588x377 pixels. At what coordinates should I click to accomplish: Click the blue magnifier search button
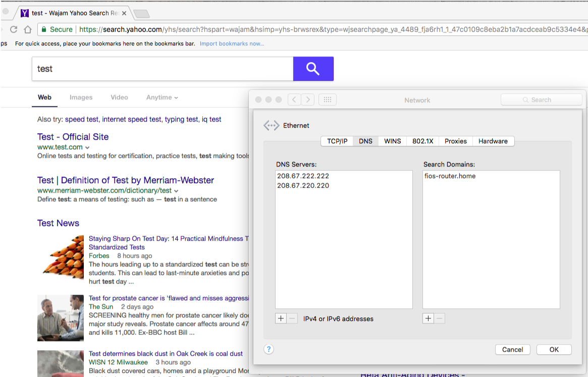point(313,69)
